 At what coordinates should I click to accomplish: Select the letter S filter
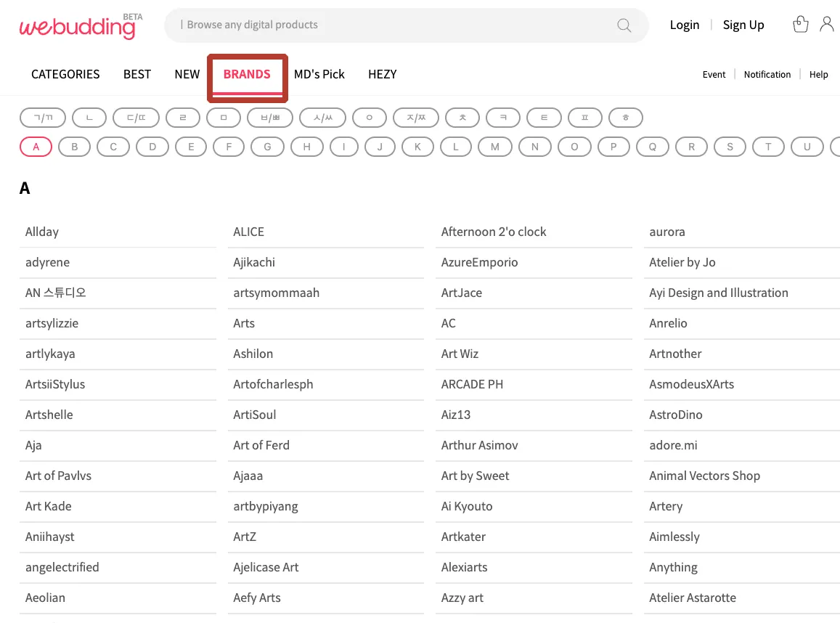click(730, 147)
